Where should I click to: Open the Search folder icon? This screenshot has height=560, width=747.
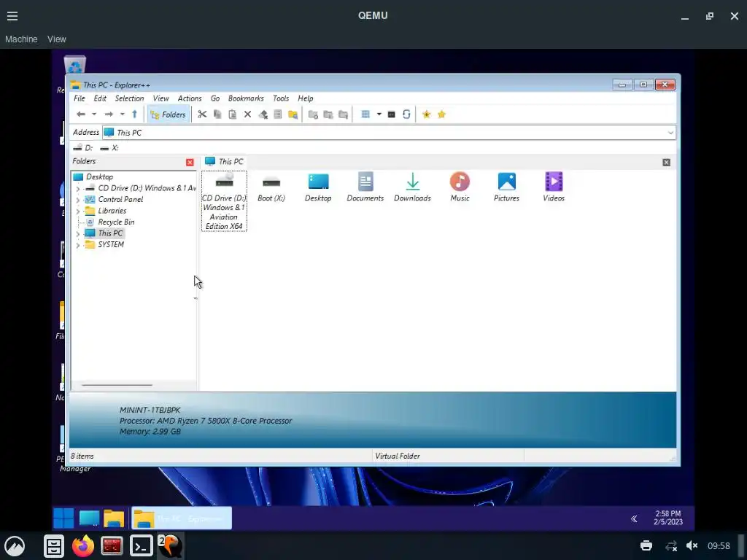tap(293, 114)
